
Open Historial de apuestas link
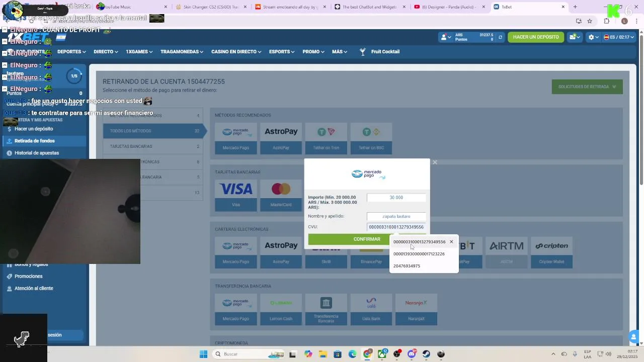click(x=37, y=153)
